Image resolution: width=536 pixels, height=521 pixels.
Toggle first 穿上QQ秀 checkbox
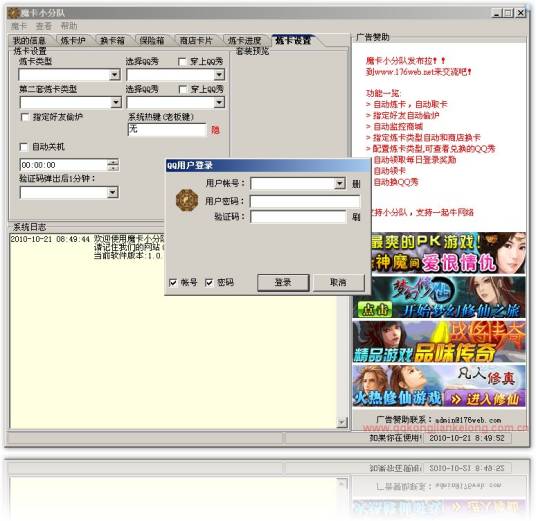[183, 62]
